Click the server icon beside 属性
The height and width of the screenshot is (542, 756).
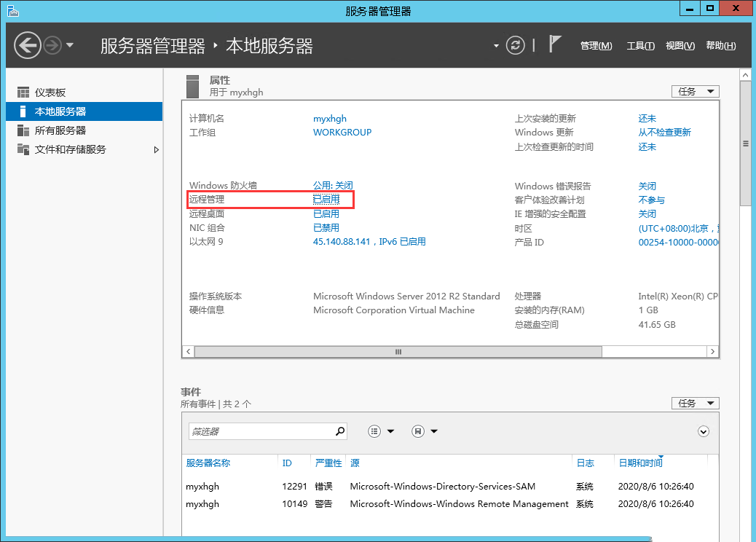192,86
